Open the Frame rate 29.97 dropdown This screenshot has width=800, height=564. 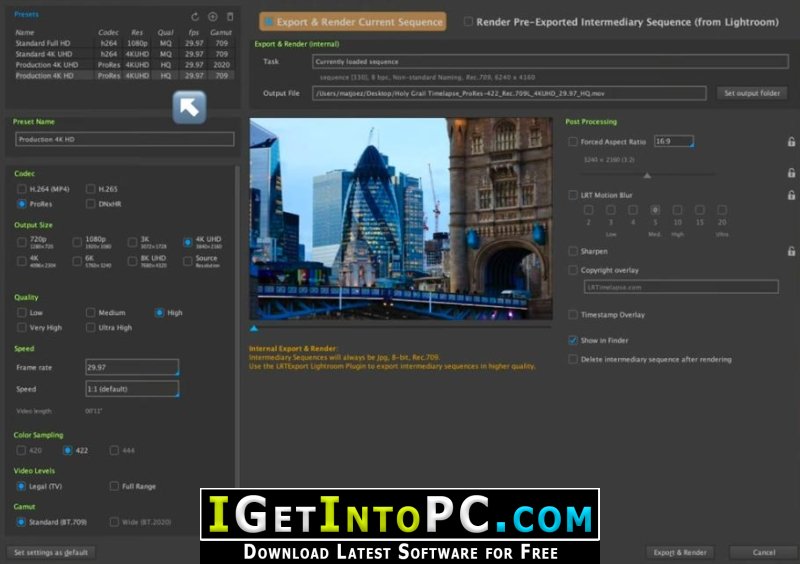[x=132, y=368]
